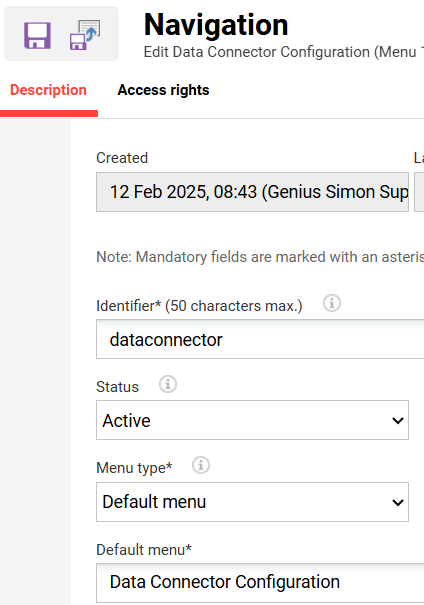Click the partially visible field right of Created
The image size is (424, 605).
pyautogui.click(x=419, y=192)
